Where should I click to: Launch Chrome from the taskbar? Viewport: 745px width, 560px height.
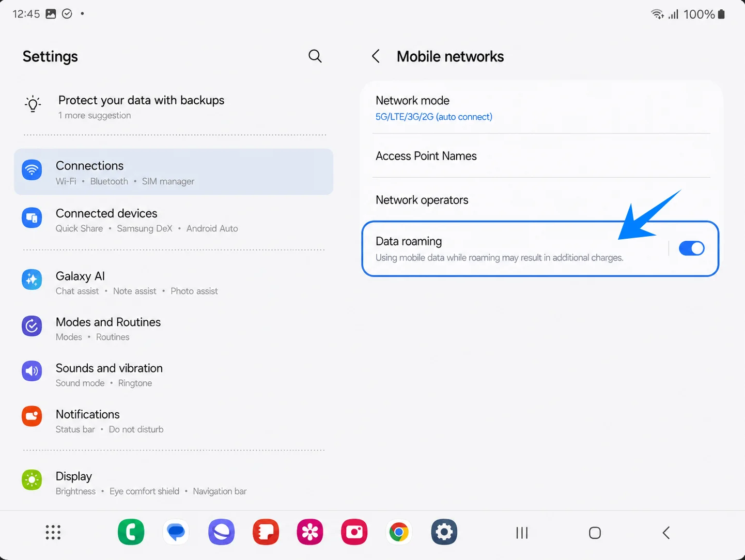[399, 532]
